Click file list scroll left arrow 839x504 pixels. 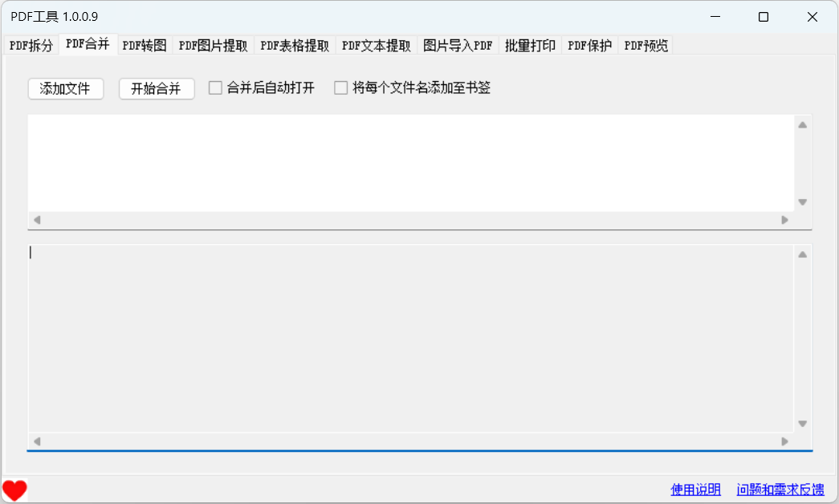[x=37, y=220]
